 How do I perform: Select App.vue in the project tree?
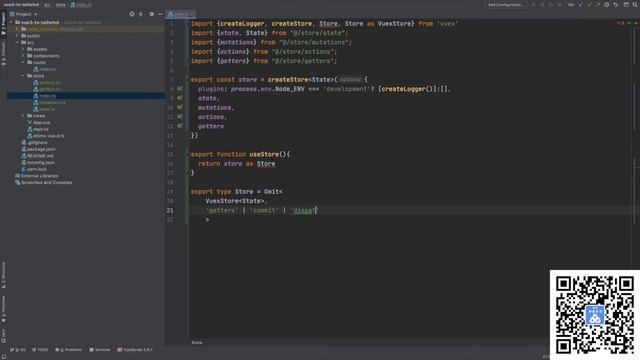(39, 122)
